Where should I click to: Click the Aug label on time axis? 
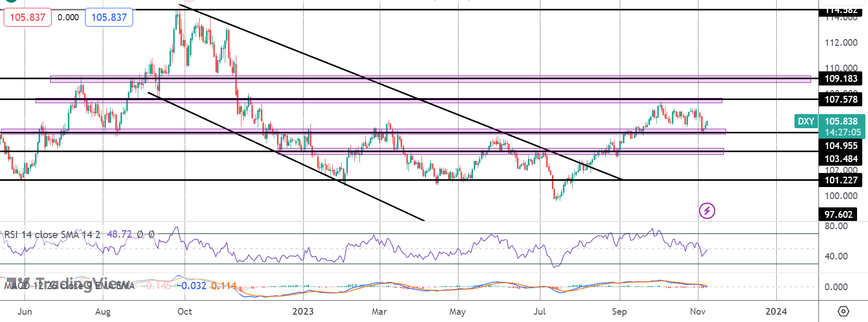(103, 312)
